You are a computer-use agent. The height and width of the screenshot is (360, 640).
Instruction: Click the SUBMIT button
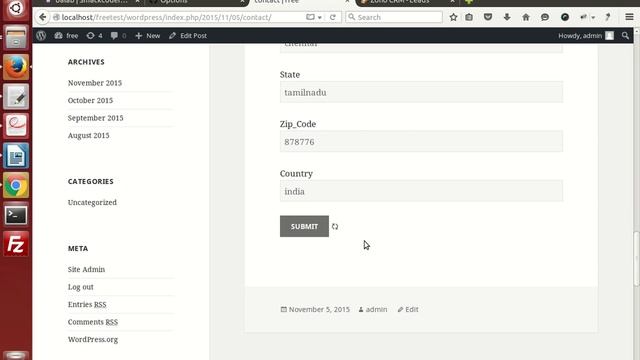pyautogui.click(x=304, y=226)
